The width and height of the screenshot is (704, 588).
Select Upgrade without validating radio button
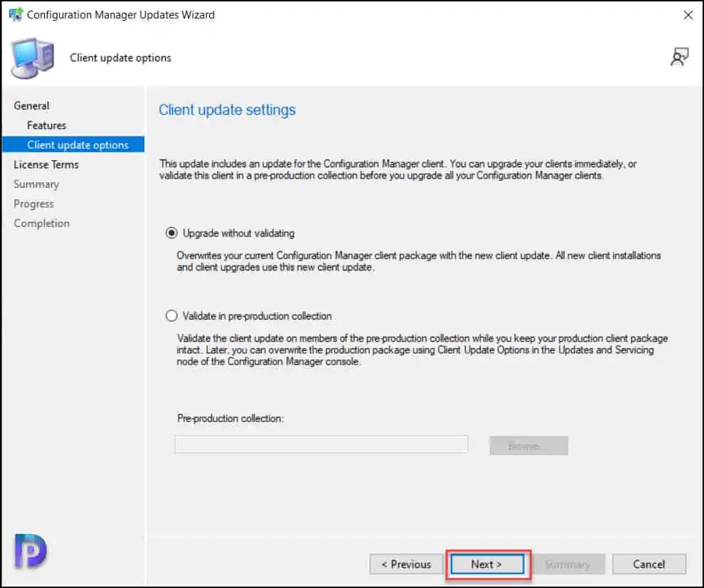pyautogui.click(x=172, y=233)
